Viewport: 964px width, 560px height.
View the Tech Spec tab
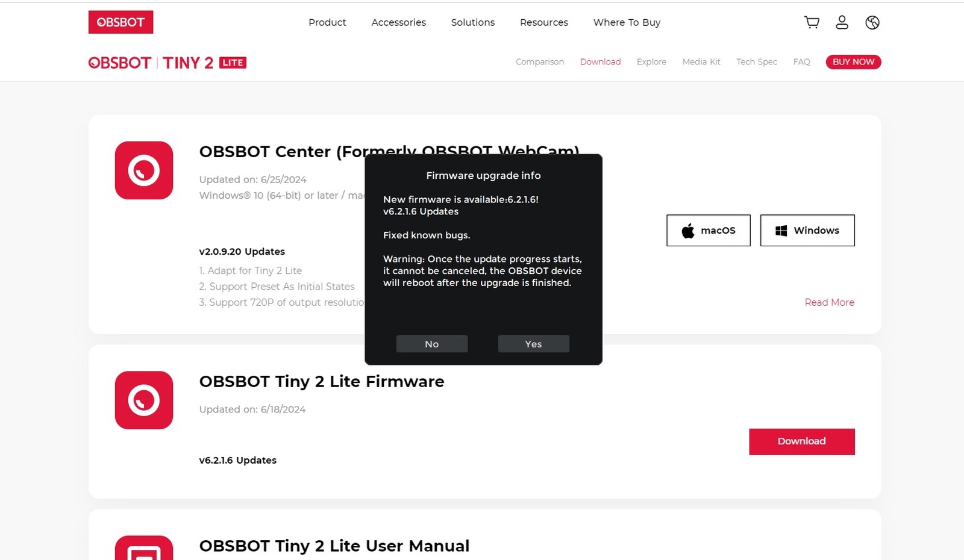pos(757,62)
